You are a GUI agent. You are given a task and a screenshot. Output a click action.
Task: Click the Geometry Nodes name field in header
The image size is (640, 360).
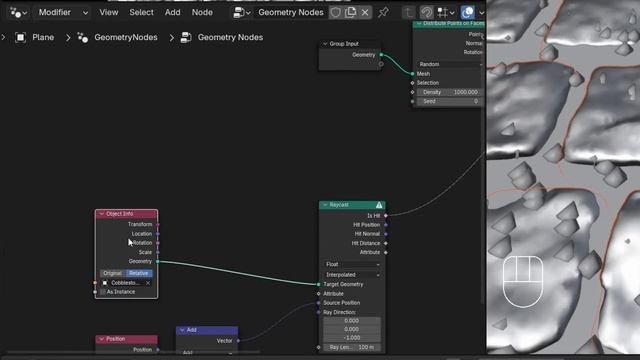291,13
